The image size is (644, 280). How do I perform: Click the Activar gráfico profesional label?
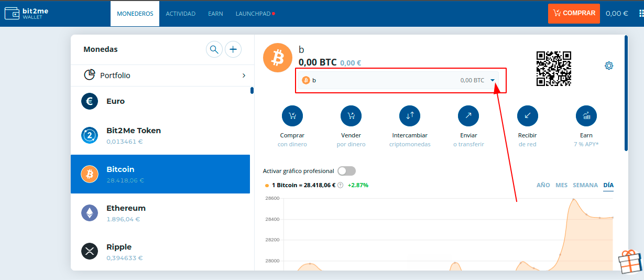click(x=298, y=171)
